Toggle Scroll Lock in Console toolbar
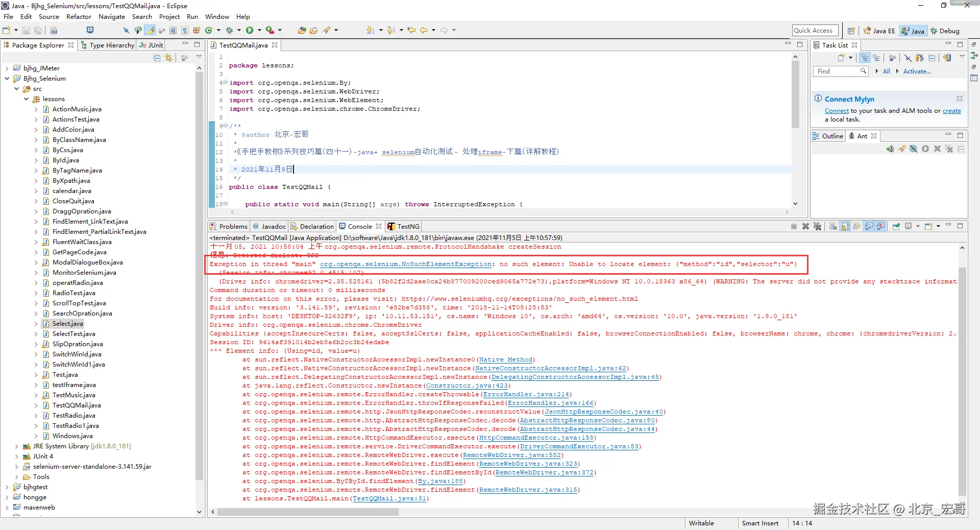Image resolution: width=980 pixels, height=530 pixels. [845, 226]
